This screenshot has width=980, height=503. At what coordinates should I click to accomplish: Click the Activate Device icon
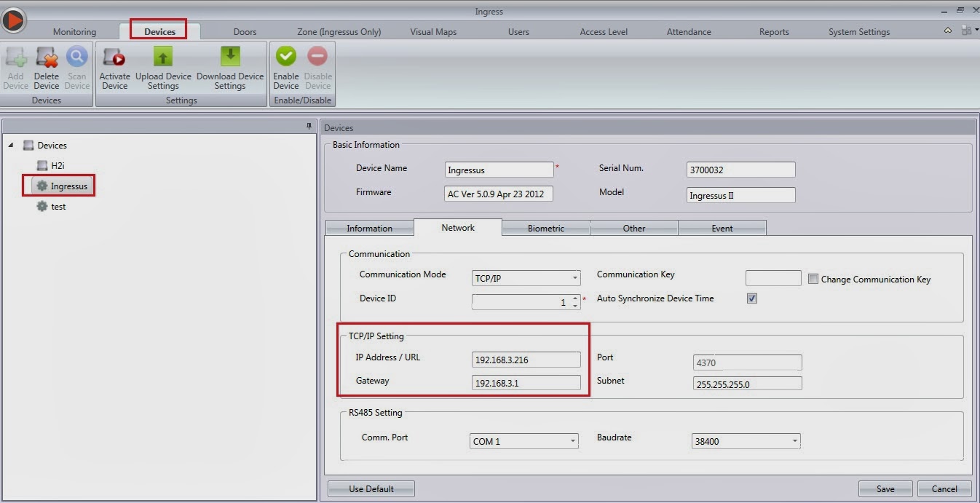pos(114,57)
